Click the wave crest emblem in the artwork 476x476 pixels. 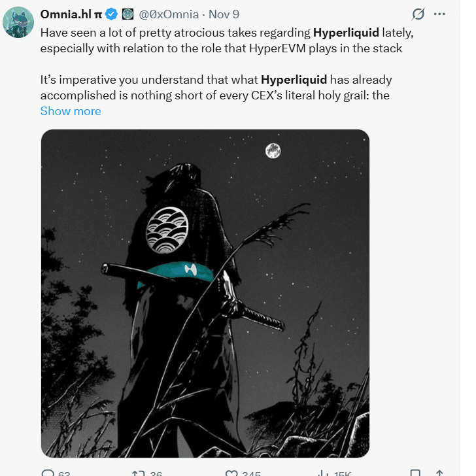click(x=167, y=231)
